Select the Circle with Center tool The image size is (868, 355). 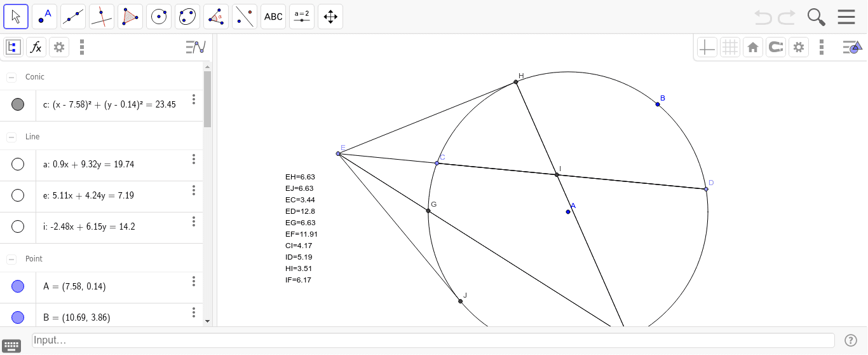159,17
